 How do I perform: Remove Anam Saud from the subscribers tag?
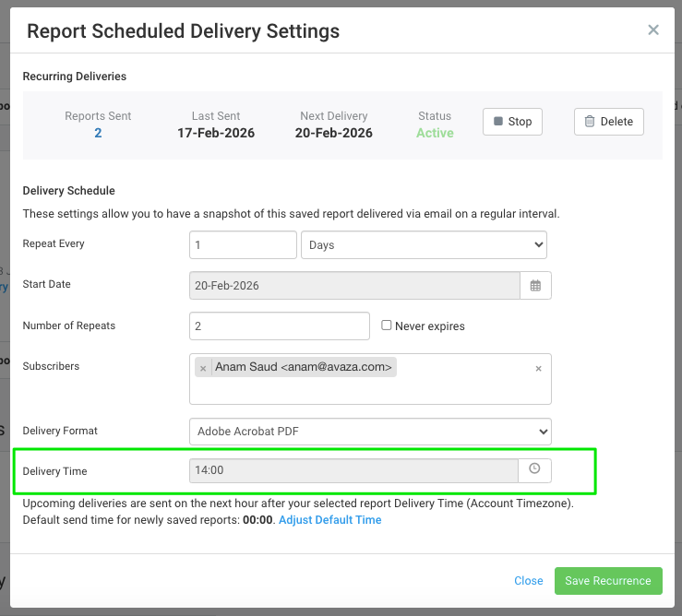[x=203, y=368]
